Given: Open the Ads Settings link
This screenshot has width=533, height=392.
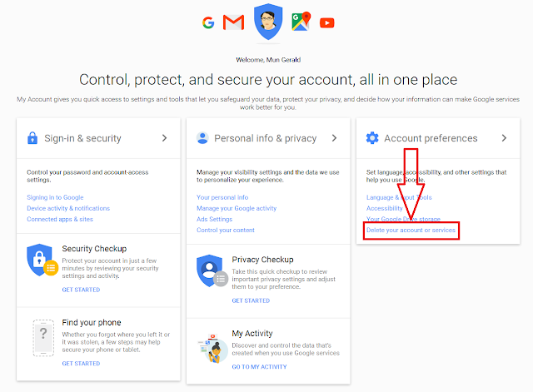Looking at the screenshot, I should (x=214, y=219).
